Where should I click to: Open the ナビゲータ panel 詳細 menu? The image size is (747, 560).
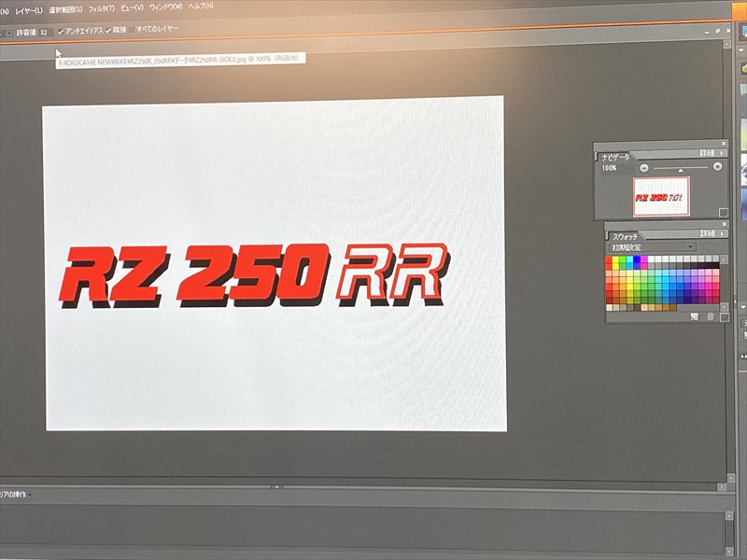pos(712,153)
